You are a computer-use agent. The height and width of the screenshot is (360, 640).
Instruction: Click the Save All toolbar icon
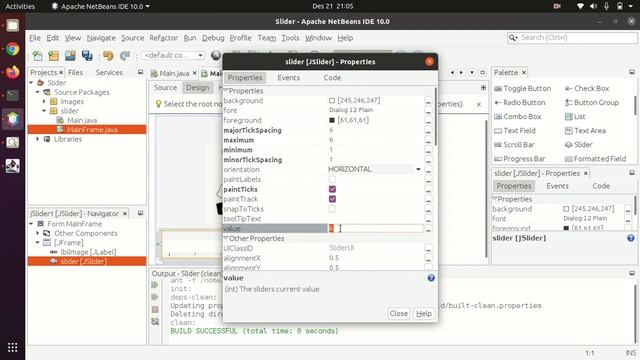[87, 56]
